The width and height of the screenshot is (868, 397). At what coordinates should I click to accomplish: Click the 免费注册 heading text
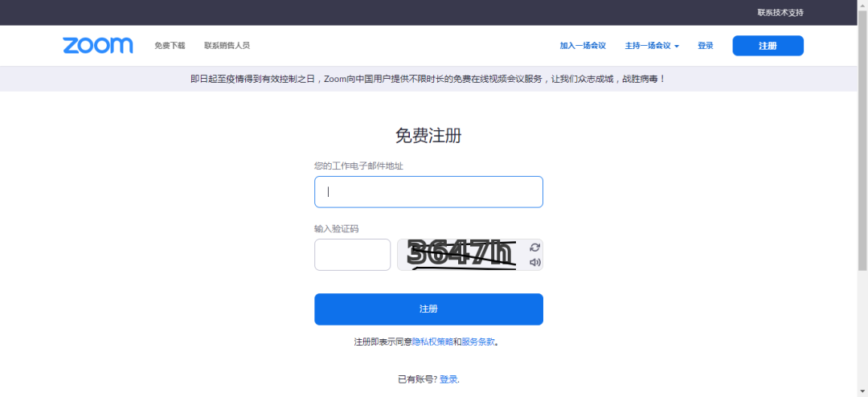(428, 135)
